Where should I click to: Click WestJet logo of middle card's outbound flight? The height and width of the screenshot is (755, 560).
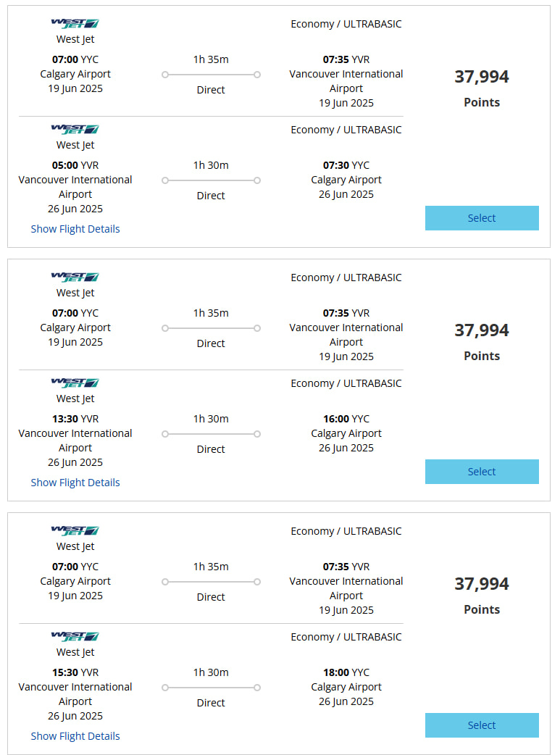pyautogui.click(x=75, y=278)
